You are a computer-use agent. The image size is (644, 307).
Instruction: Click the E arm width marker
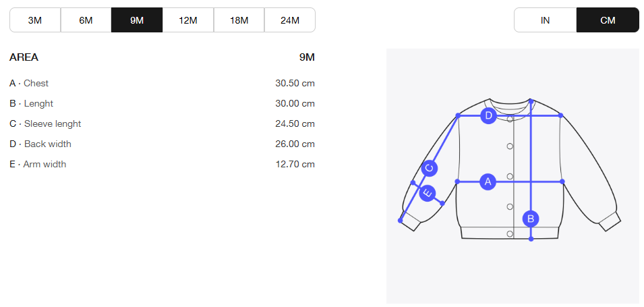(427, 194)
